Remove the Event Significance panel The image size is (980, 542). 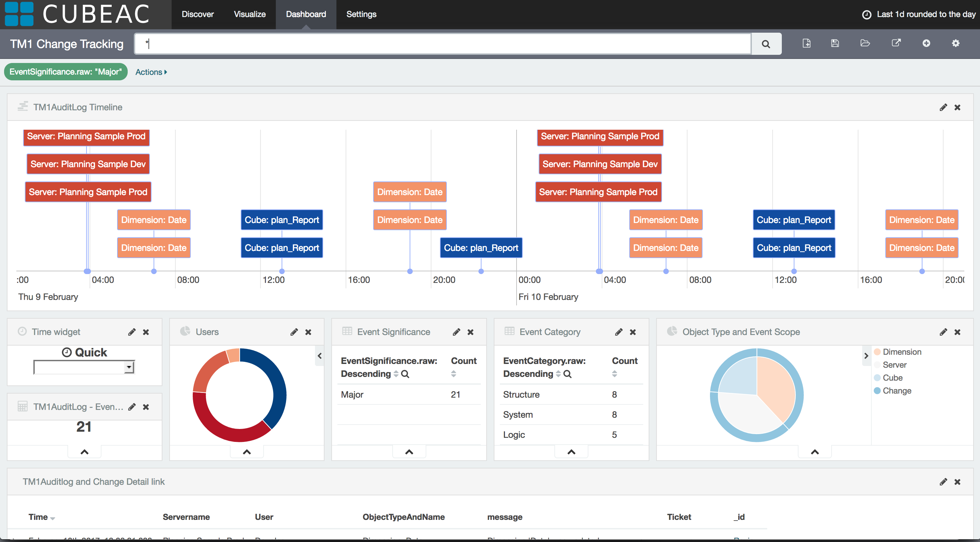pyautogui.click(x=471, y=332)
